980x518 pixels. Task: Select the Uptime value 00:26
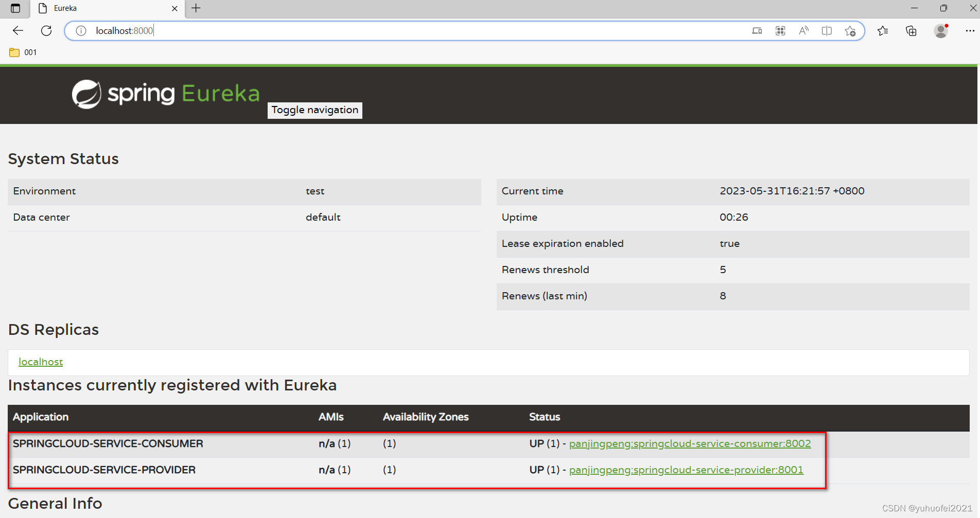[x=734, y=217]
